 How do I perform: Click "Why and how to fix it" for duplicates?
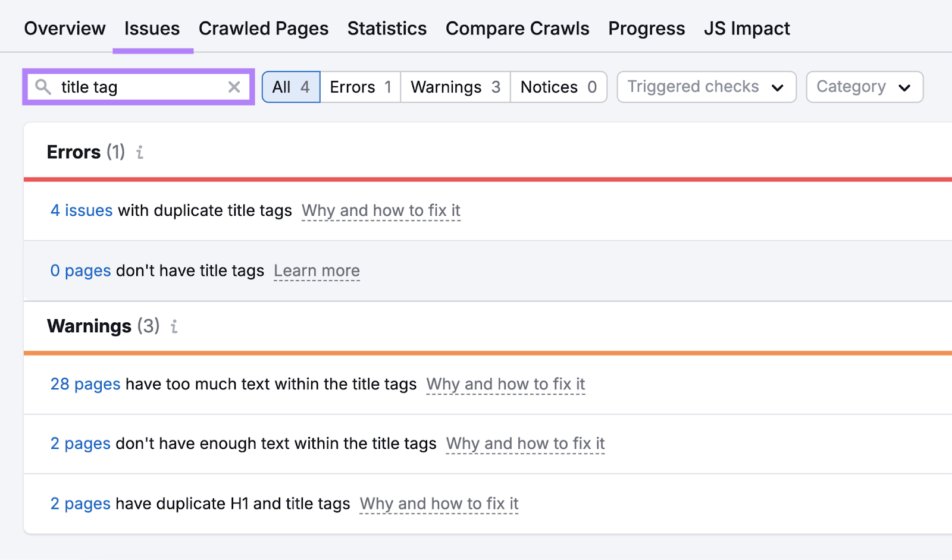pos(381,210)
